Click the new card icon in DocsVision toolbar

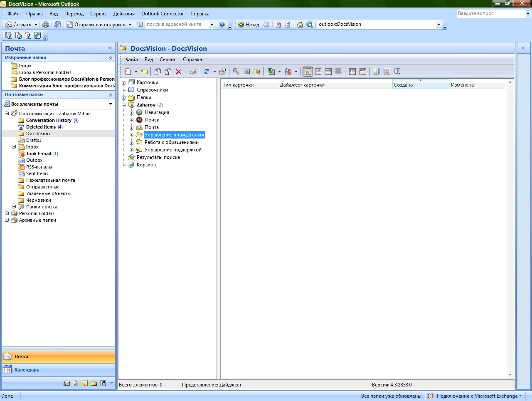click(x=128, y=72)
